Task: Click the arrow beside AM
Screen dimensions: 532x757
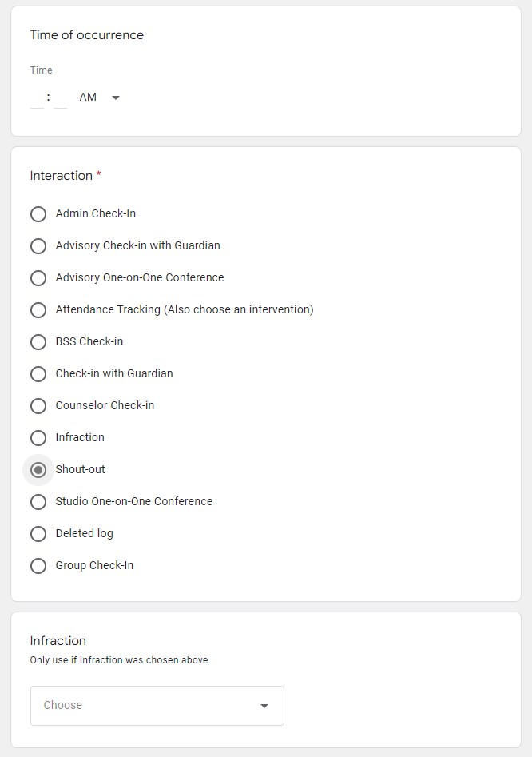Action: pos(116,98)
